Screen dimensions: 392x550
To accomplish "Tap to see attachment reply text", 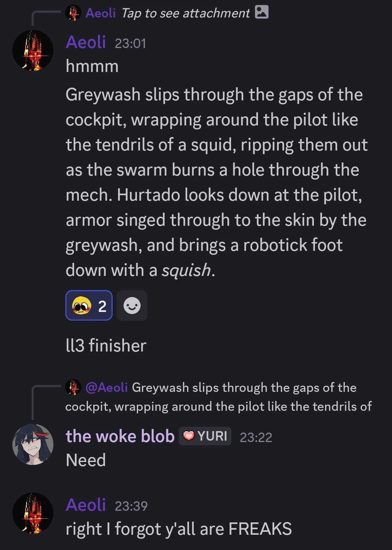I will point(185,13).
